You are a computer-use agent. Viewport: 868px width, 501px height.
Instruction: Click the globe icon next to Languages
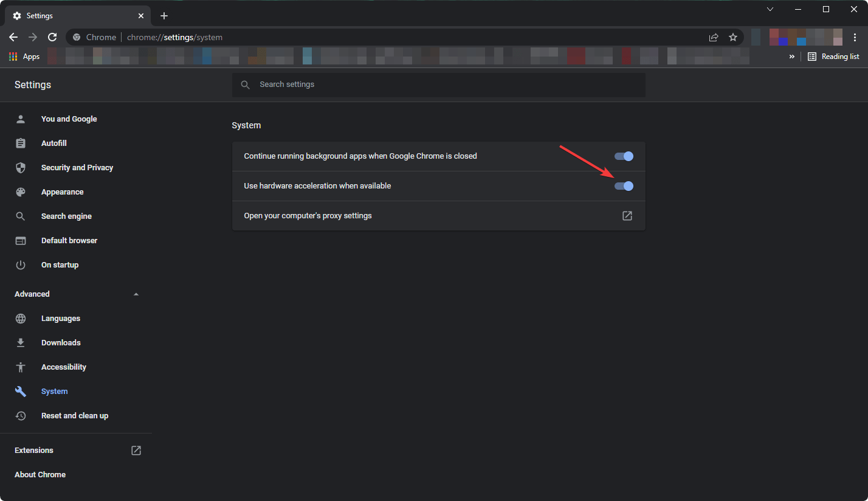(x=21, y=319)
